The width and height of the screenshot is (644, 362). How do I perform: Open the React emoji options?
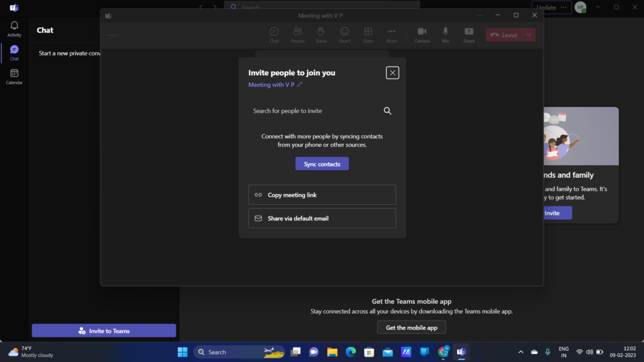(345, 35)
